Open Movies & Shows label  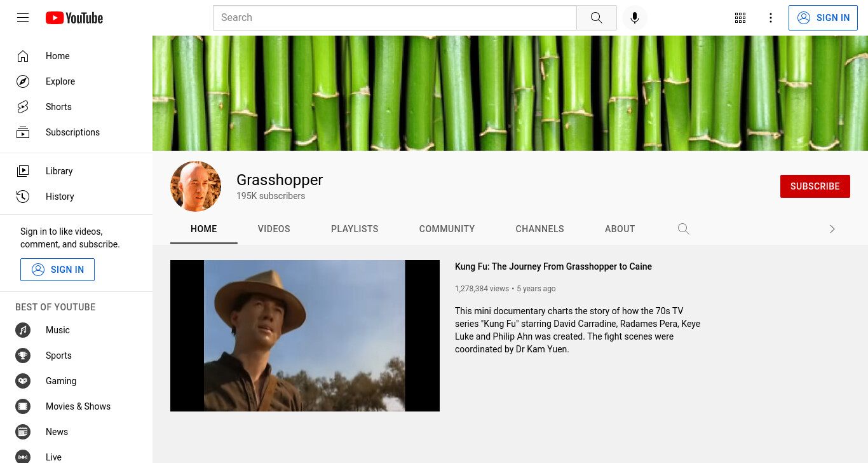(x=78, y=406)
